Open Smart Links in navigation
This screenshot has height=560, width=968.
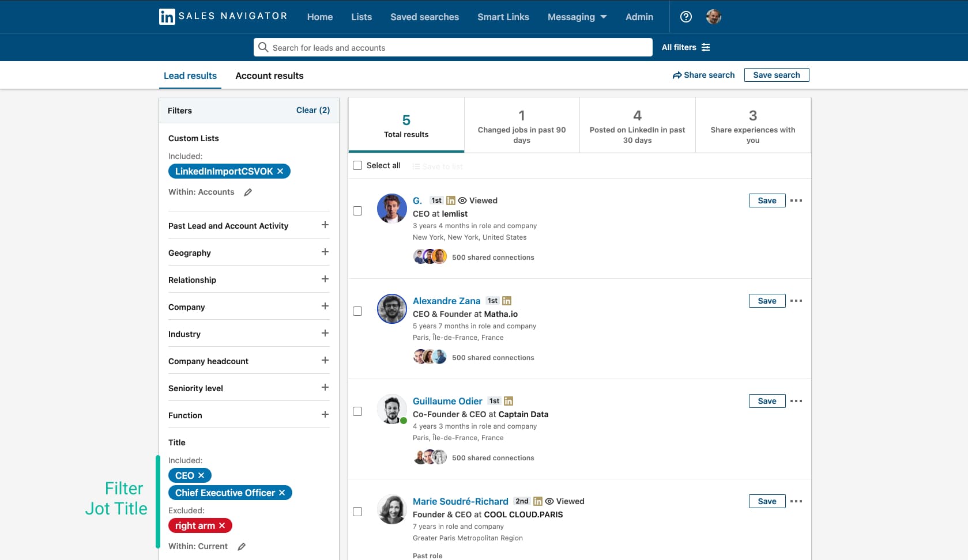tap(503, 17)
